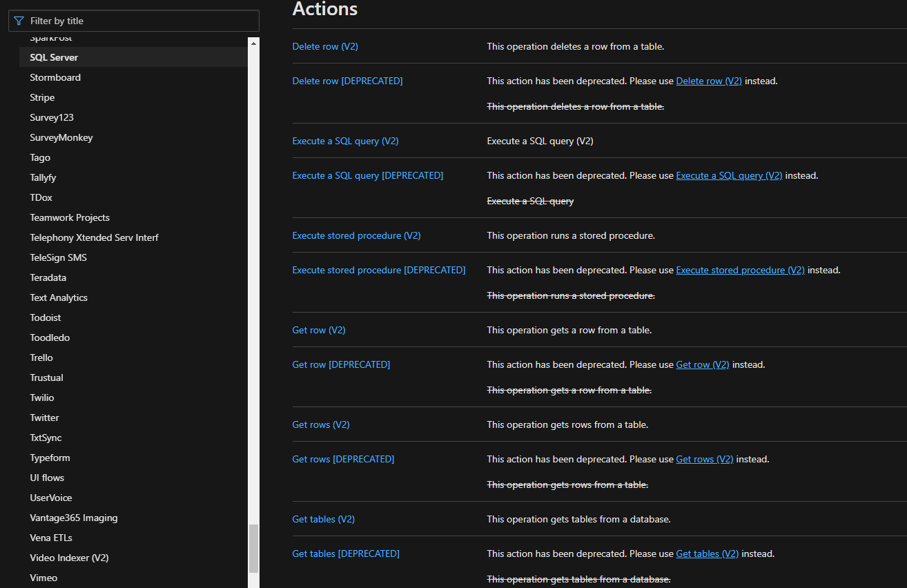Image resolution: width=907 pixels, height=588 pixels.
Task: Choose the UI flows sidebar entry
Action: coord(47,478)
